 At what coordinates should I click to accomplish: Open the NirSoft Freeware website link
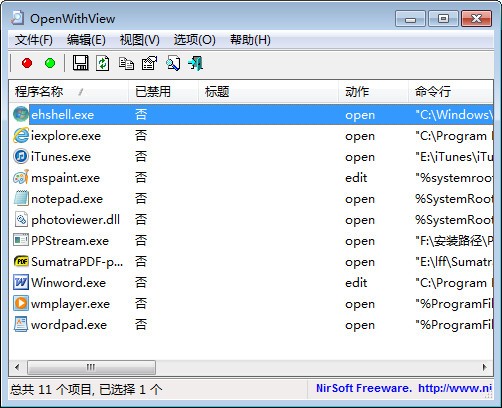tap(404, 388)
